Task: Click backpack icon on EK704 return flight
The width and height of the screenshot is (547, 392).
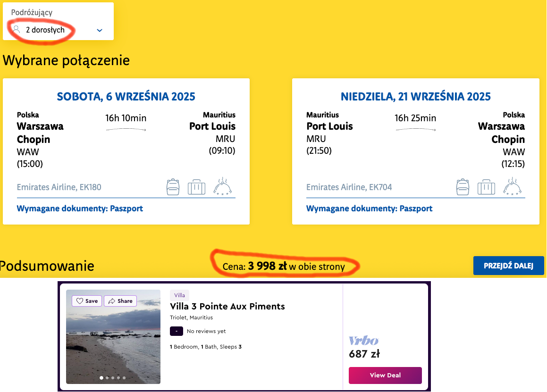Action: pos(463,187)
